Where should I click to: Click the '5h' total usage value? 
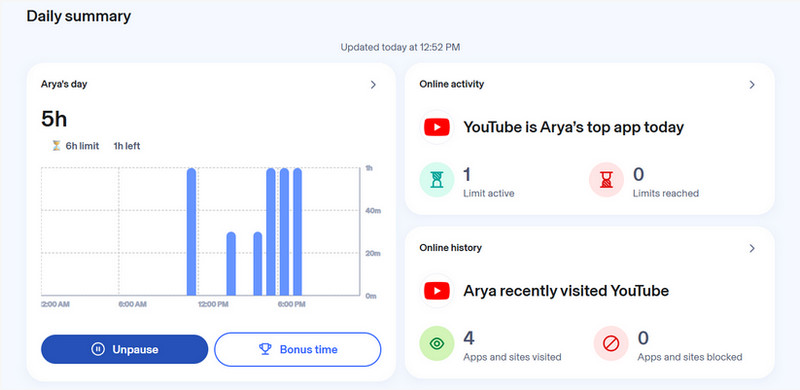point(54,119)
